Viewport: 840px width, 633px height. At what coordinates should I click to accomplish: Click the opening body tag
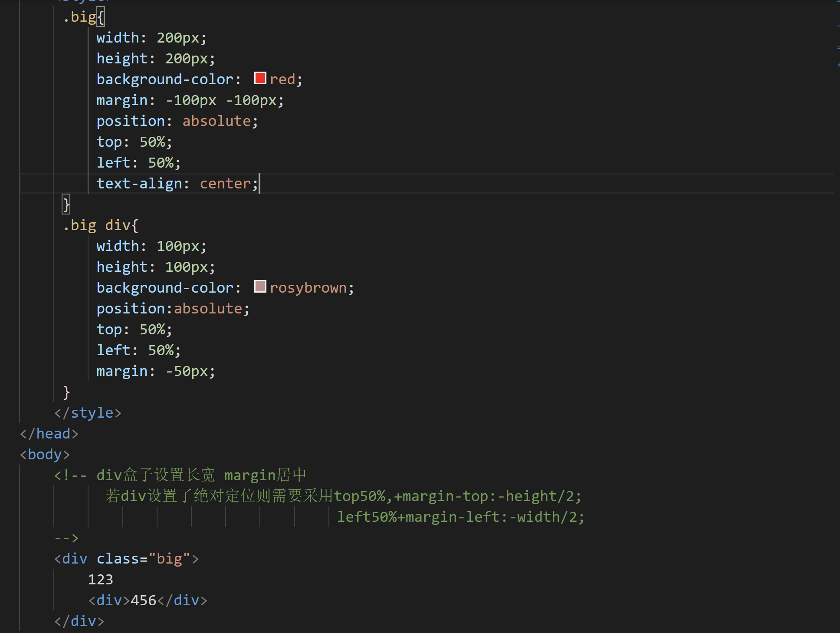coord(45,455)
